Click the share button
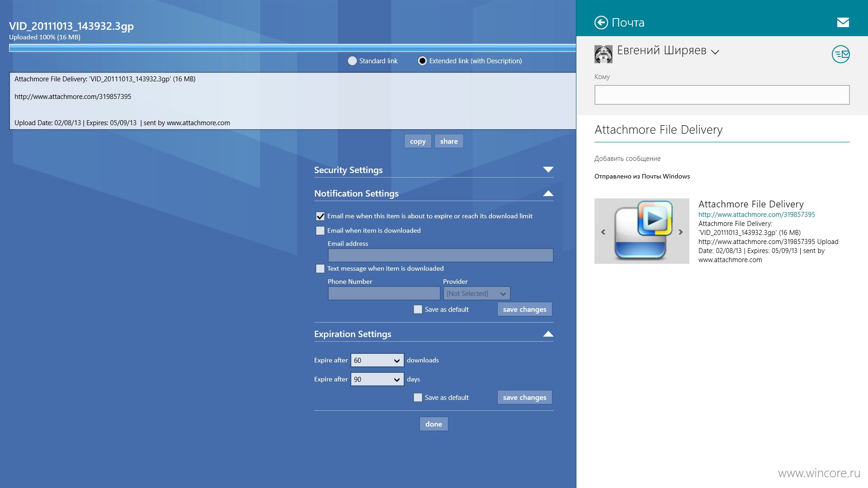This screenshot has width=868, height=488. point(449,141)
